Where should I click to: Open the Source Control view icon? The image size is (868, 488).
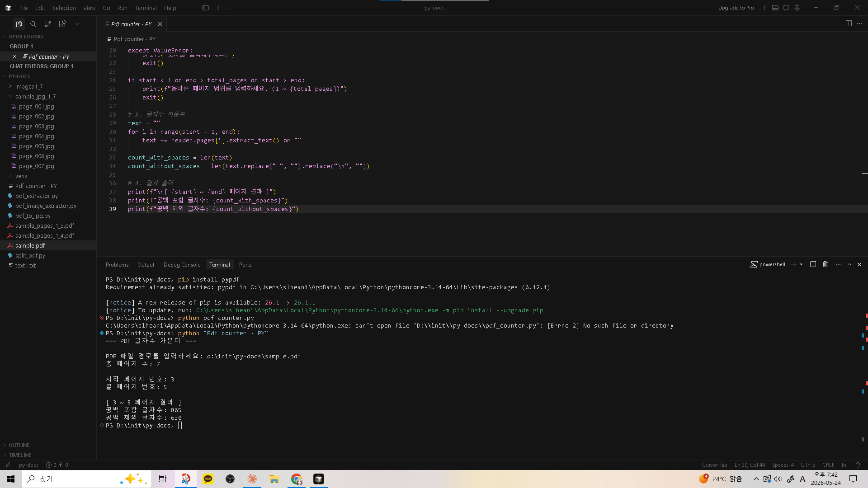point(48,24)
